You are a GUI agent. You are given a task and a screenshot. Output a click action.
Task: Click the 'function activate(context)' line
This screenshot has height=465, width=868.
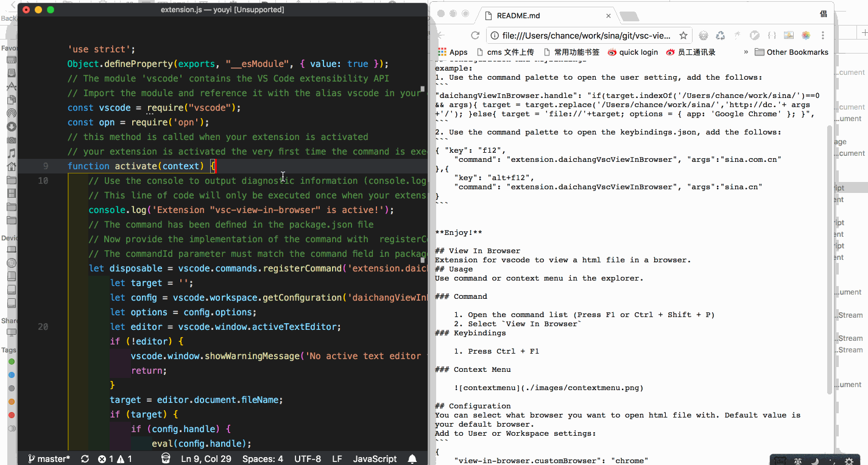[x=141, y=166]
